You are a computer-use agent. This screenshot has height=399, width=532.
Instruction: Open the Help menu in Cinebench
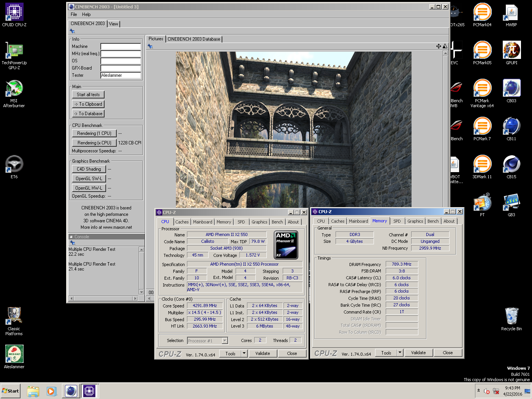coord(86,14)
